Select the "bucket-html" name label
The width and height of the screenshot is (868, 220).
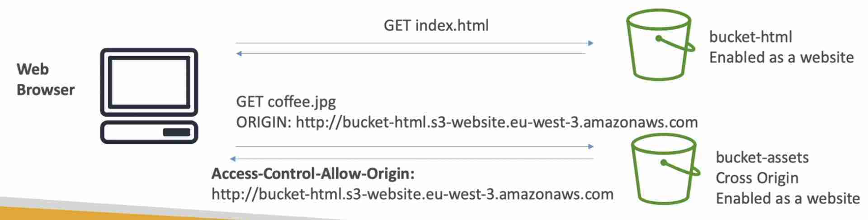(x=750, y=37)
